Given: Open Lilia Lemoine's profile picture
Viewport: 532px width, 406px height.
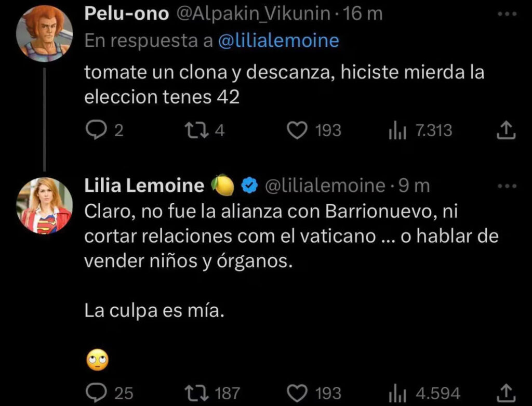Looking at the screenshot, I should point(44,205).
